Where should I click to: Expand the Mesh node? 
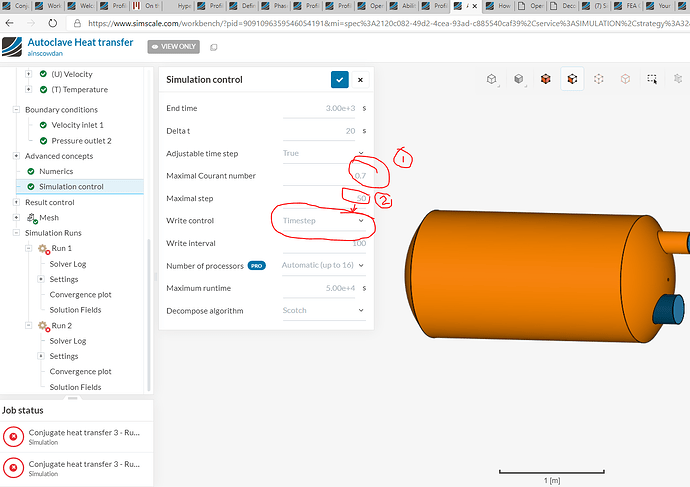(16, 218)
